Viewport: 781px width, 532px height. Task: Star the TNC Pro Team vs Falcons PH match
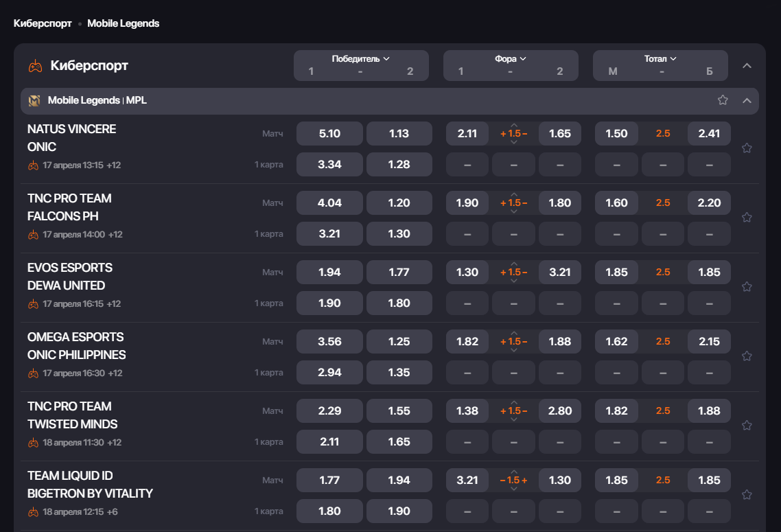747,217
